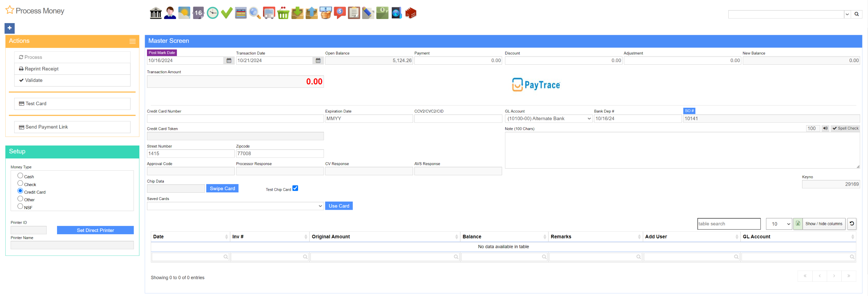868x296 pixels.
Task: Click the dark book with clock icon
Action: click(x=396, y=13)
